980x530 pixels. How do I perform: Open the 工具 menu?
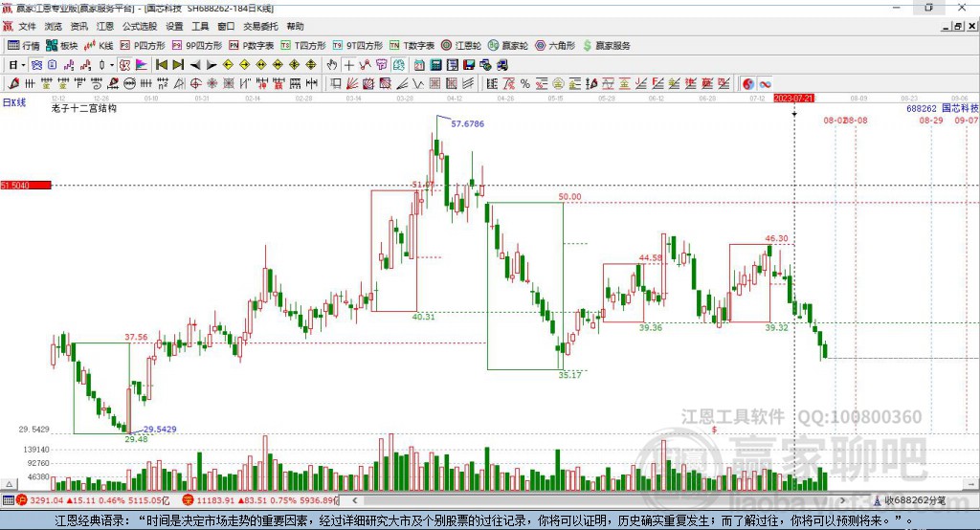(x=200, y=26)
